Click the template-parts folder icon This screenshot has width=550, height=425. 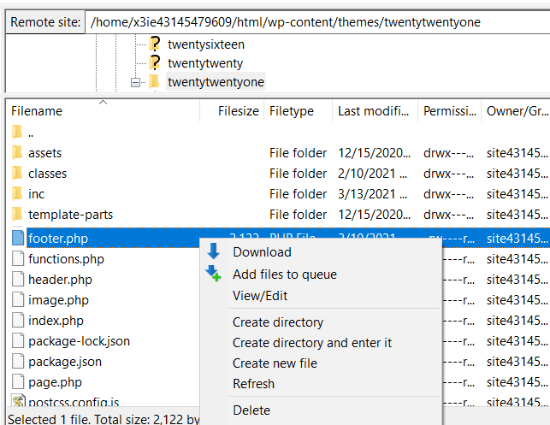pos(17,214)
